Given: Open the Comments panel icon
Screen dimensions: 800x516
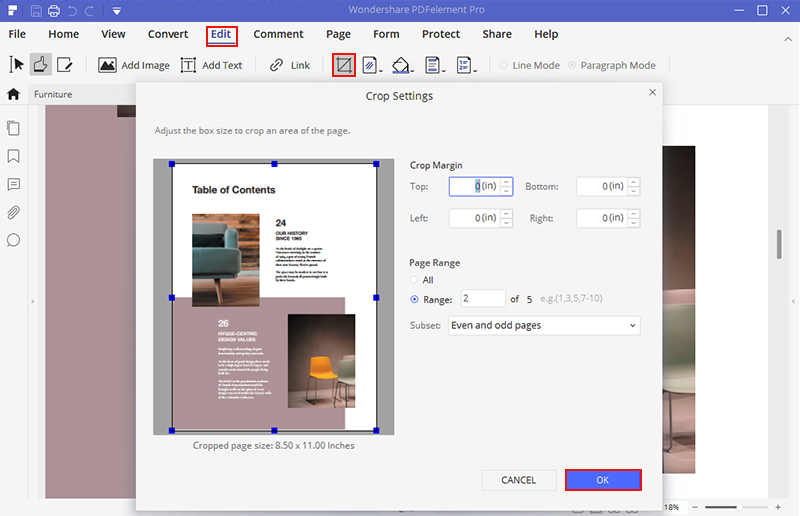Looking at the screenshot, I should 14,184.
